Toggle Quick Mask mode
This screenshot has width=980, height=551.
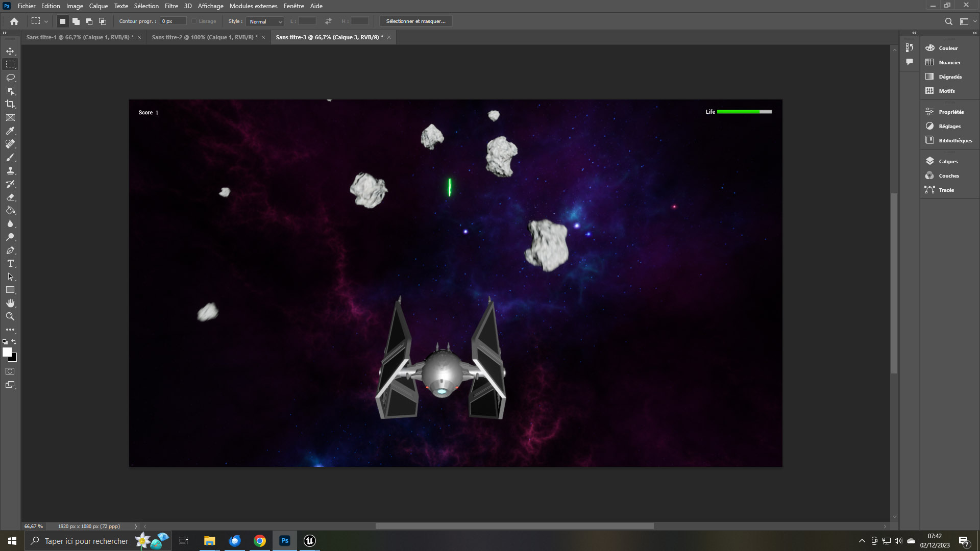pyautogui.click(x=10, y=371)
